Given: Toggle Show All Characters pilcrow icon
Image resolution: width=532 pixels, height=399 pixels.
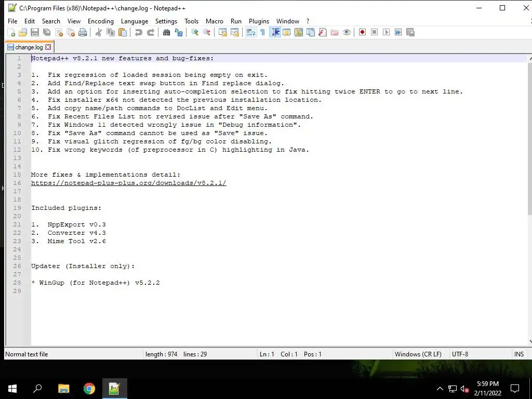Looking at the screenshot, I should click(262, 33).
